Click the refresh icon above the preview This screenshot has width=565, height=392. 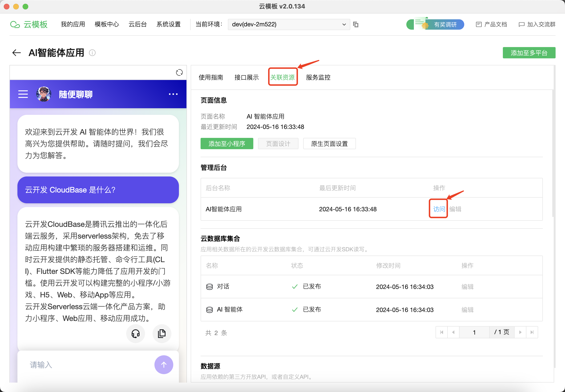pyautogui.click(x=179, y=72)
